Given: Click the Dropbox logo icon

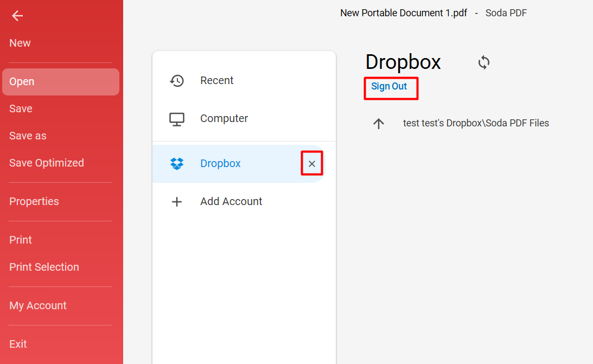Looking at the screenshot, I should tap(177, 164).
